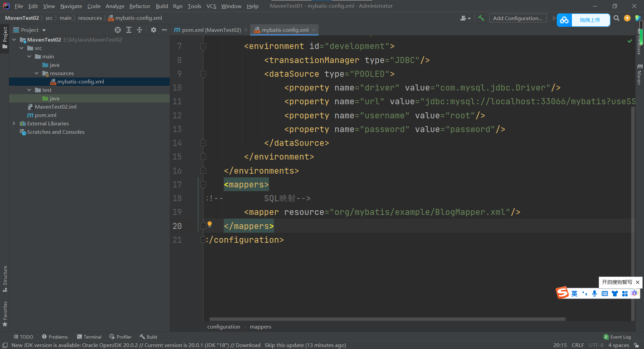The width and height of the screenshot is (644, 349).
Task: Open the File menu
Action: tap(19, 6)
